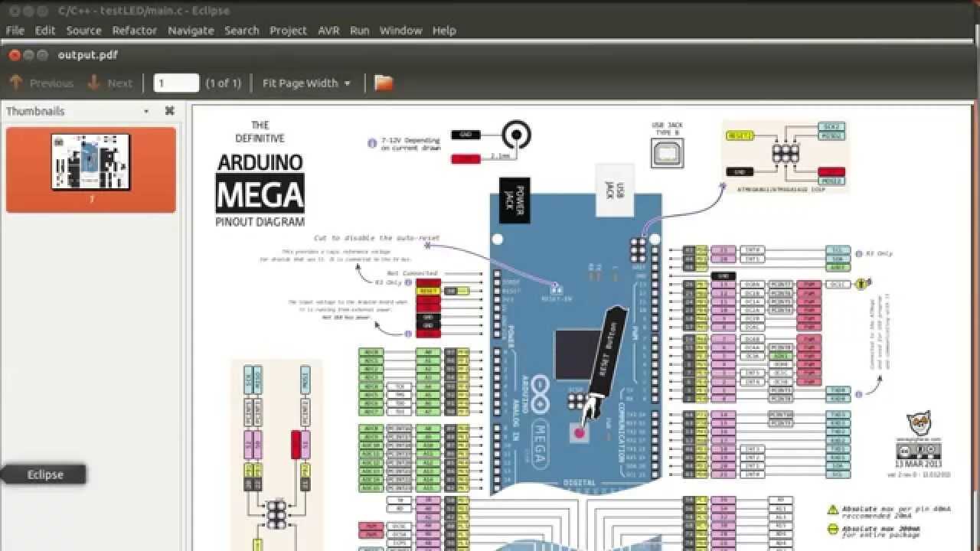Maximize the output.pdf window
The width and height of the screenshot is (980, 551).
[44, 55]
